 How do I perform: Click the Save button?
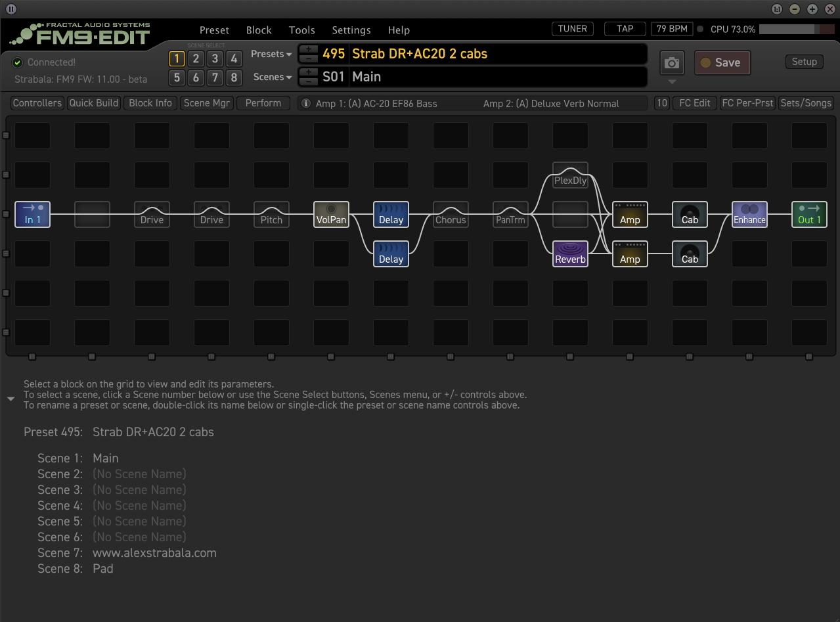tap(722, 63)
